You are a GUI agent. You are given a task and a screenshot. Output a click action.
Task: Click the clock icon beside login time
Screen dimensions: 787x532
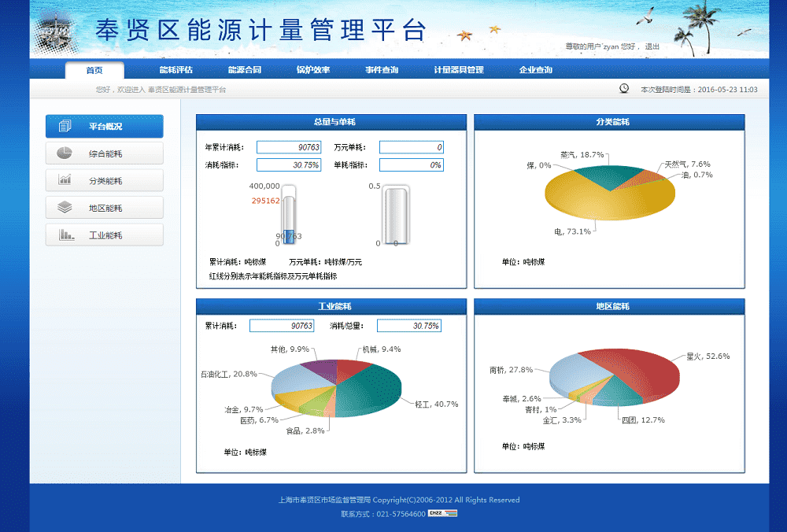[x=624, y=89]
